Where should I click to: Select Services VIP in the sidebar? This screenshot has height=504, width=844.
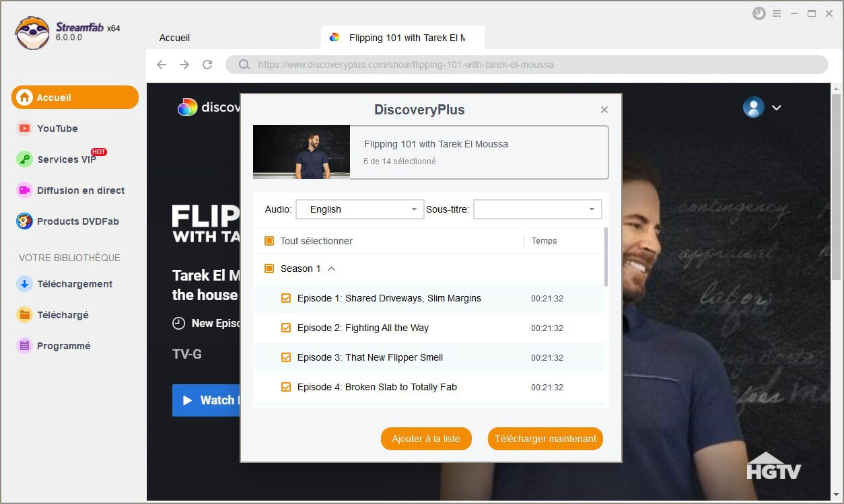click(x=67, y=159)
